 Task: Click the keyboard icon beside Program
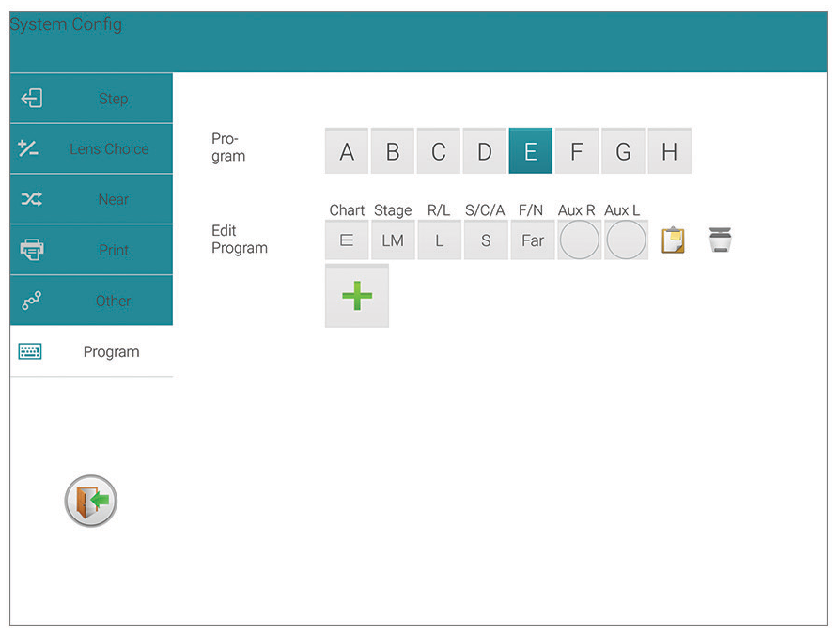pyautogui.click(x=30, y=351)
